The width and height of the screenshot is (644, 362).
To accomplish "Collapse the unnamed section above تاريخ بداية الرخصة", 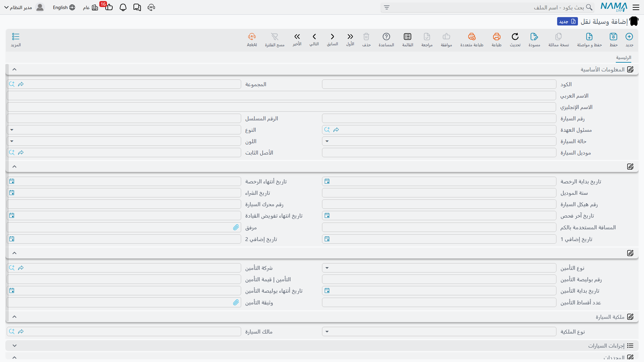I will coord(14,167).
